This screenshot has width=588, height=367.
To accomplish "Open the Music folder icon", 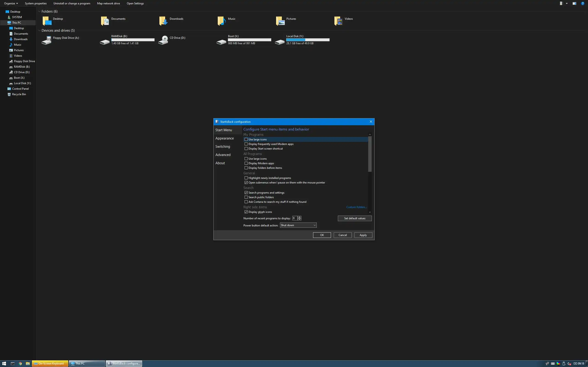I will pos(221,21).
